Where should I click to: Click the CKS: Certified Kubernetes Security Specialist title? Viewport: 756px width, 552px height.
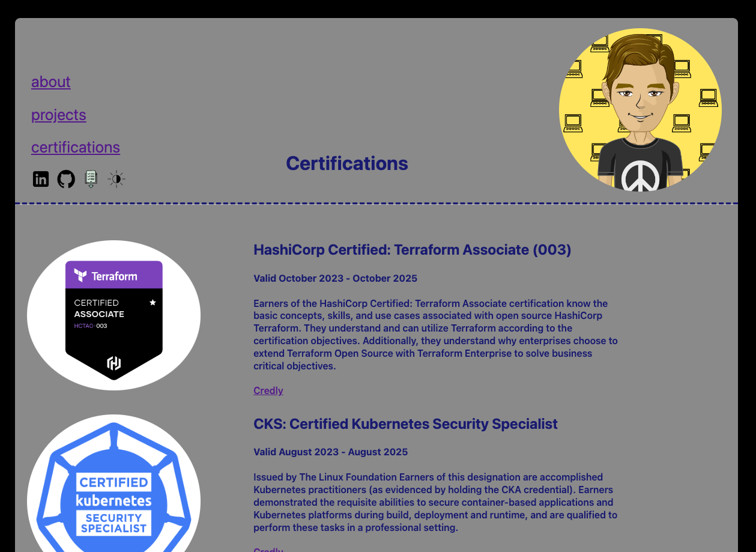click(405, 424)
